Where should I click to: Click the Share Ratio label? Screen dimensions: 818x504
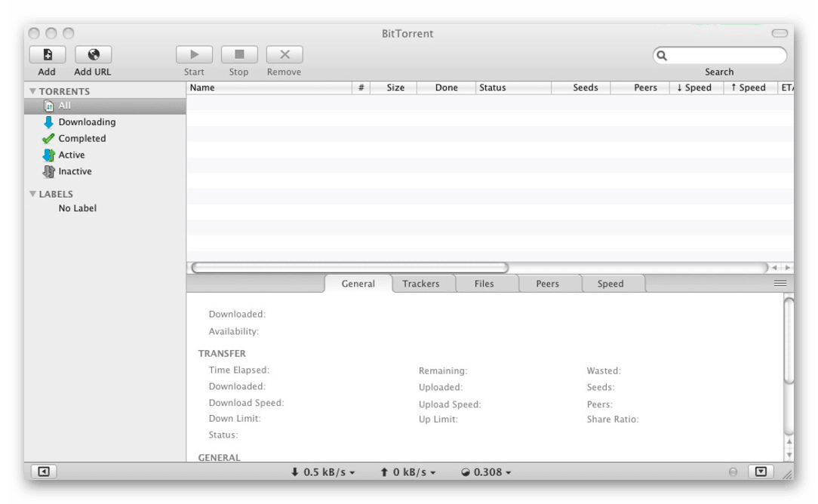tap(613, 419)
